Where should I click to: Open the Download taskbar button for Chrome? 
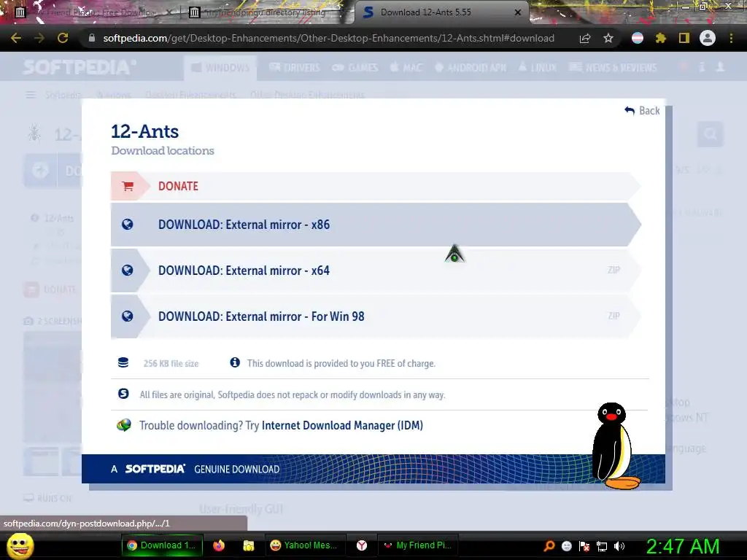[162, 545]
